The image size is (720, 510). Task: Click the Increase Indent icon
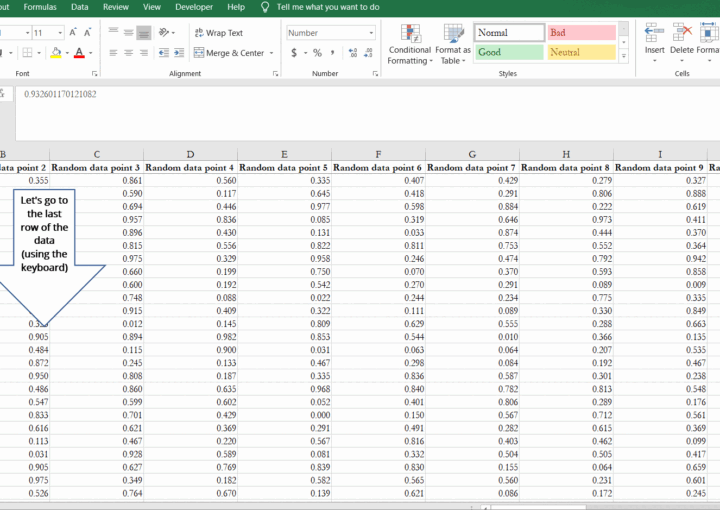[x=178, y=53]
